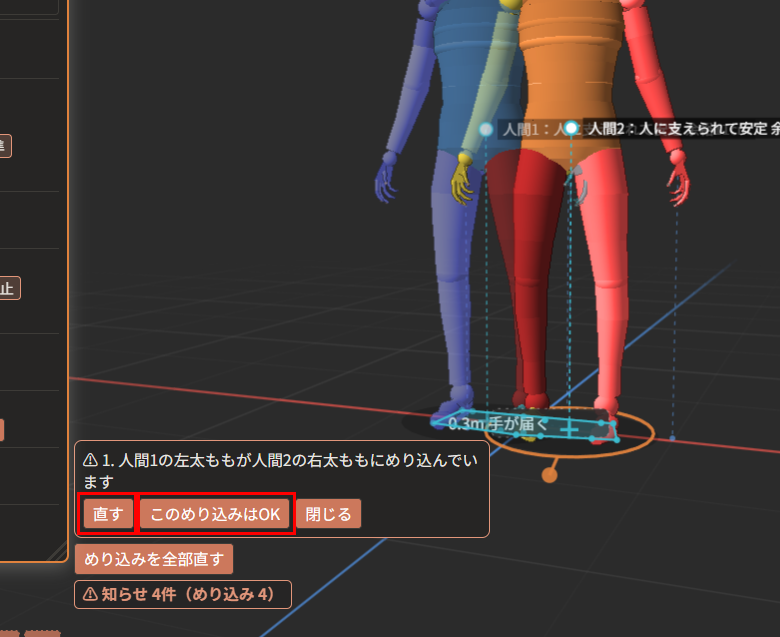Select the yellow highlighted hand
780x637 pixels.
pos(463,178)
